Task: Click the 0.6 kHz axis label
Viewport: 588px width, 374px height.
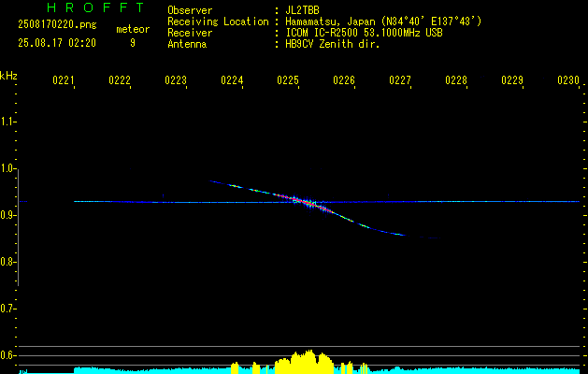Action: click(x=8, y=355)
